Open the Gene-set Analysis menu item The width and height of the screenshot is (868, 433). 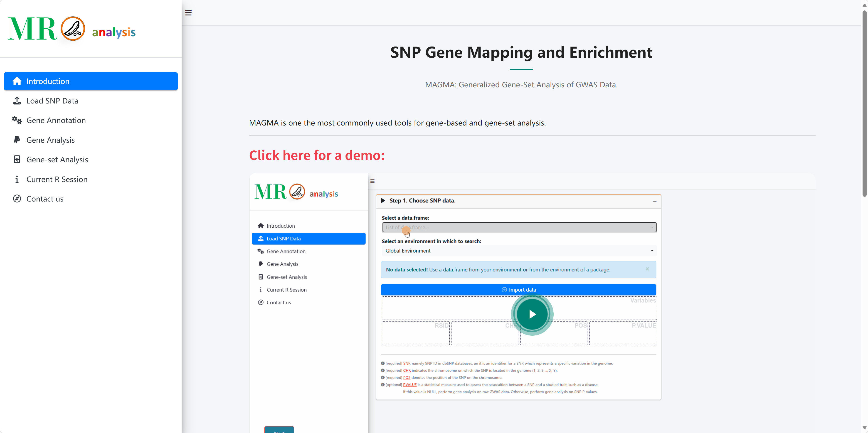(x=57, y=159)
